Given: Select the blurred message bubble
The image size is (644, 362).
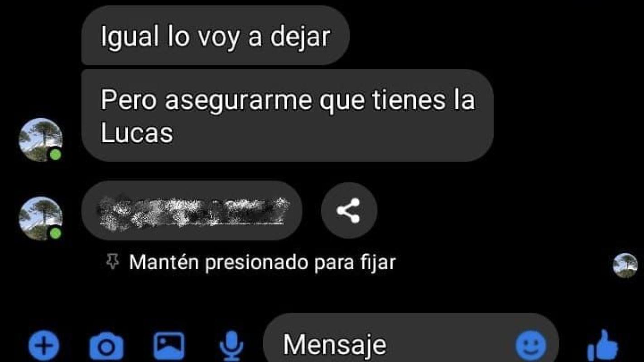Looking at the screenshot, I should coord(192,210).
